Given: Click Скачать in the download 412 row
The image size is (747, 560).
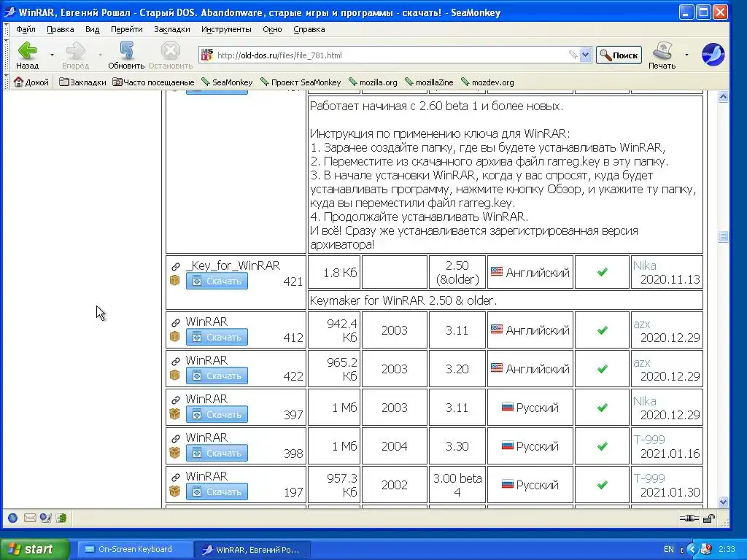Looking at the screenshot, I should [x=217, y=337].
